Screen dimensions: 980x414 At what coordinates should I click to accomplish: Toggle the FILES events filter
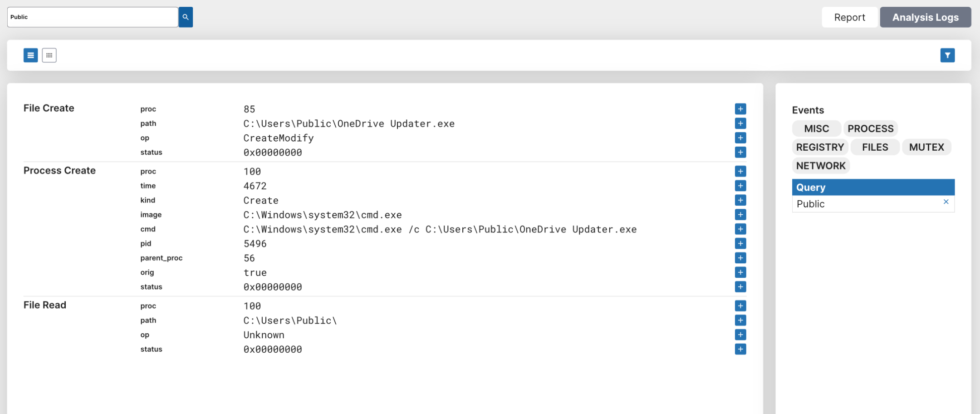point(875,147)
